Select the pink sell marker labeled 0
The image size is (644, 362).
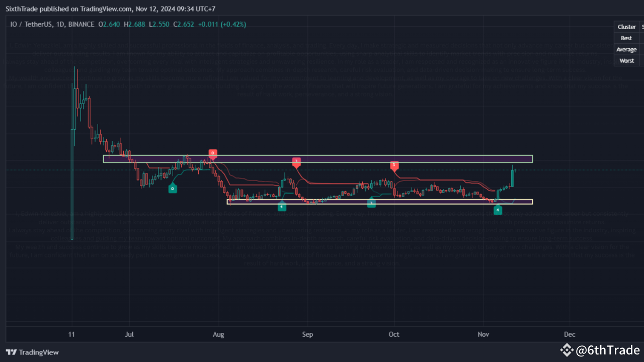[212, 153]
